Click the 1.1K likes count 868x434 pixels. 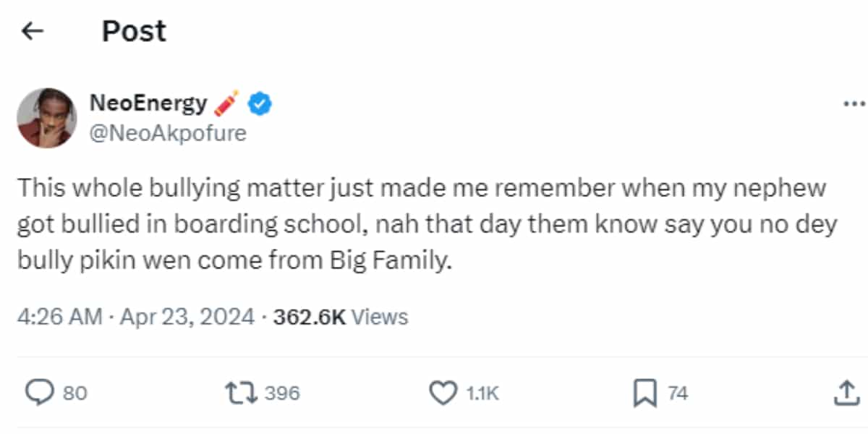(x=482, y=393)
